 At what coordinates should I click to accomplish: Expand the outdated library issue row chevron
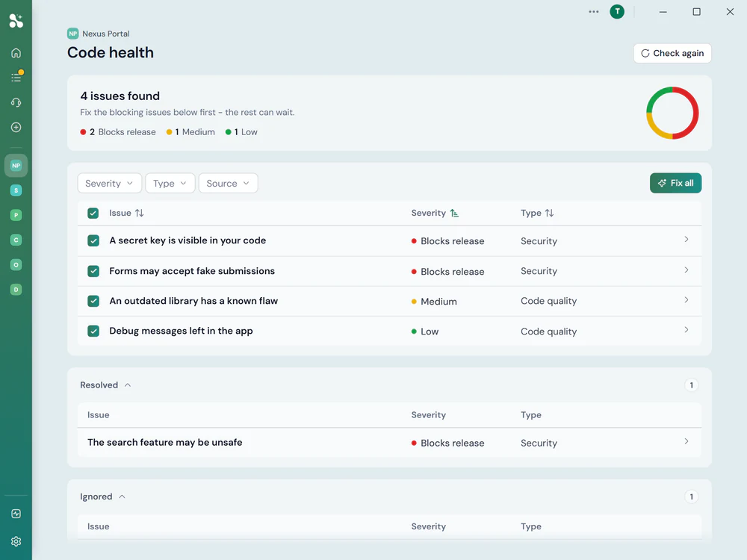[x=686, y=300]
